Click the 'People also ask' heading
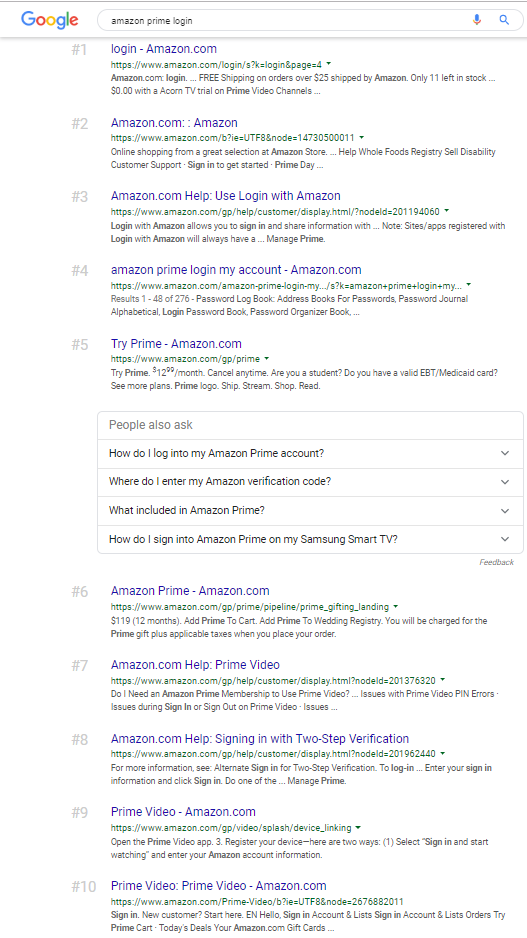Image resolution: width=527 pixels, height=938 pixels. click(x=151, y=425)
